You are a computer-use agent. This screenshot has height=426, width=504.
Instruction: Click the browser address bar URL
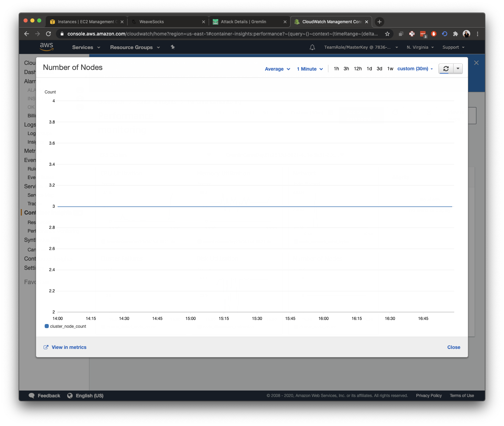[222, 34]
